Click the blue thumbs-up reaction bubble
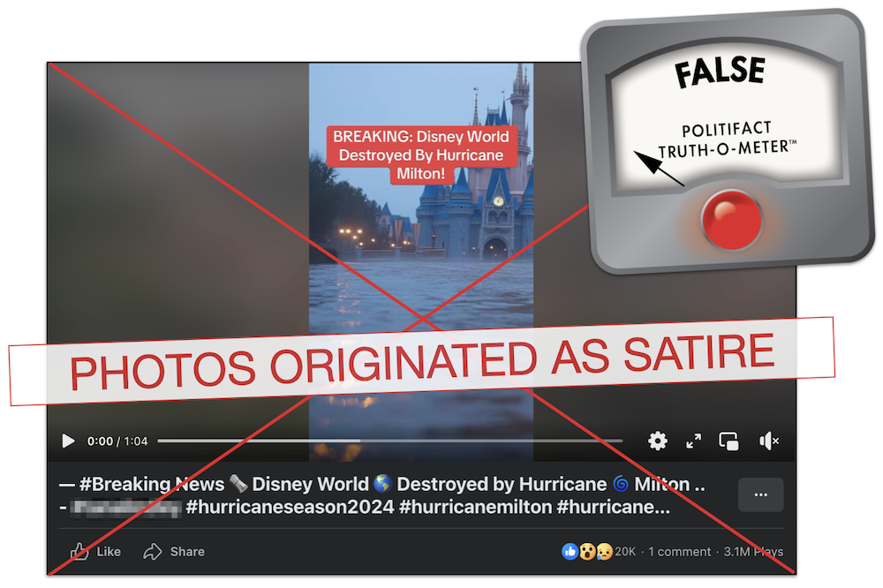 point(572,551)
